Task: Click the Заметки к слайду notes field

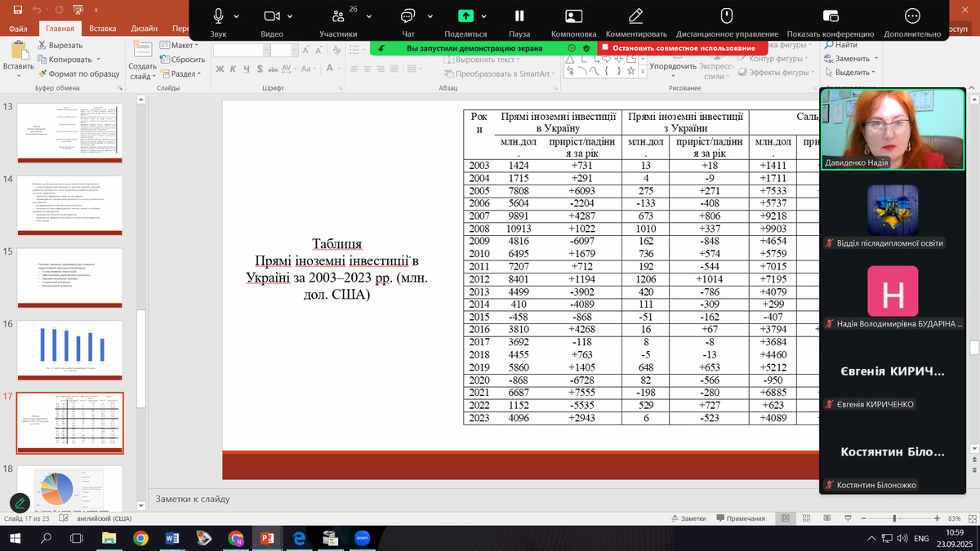Action: tap(483, 499)
